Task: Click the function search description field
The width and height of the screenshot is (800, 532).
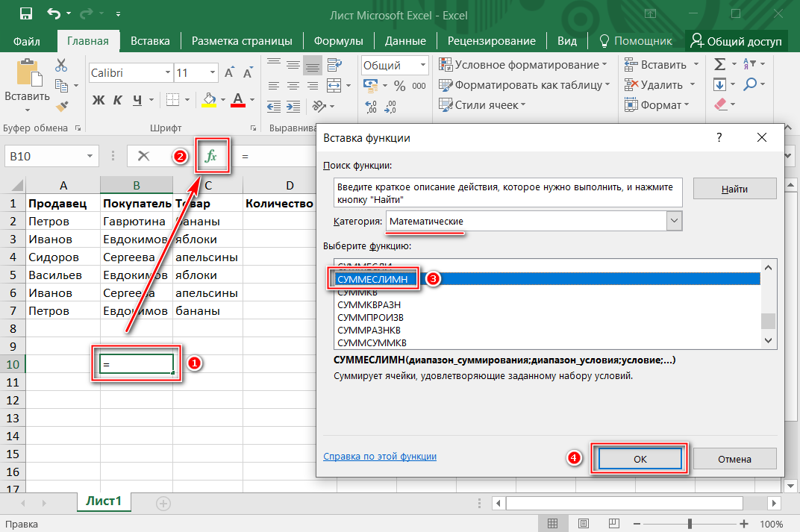Action: pos(507,193)
